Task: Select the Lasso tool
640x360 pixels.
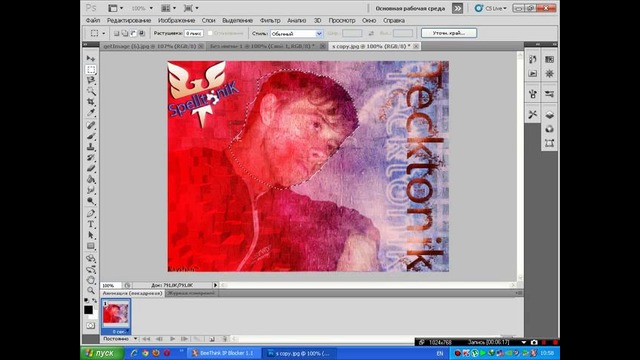Action: click(x=91, y=80)
